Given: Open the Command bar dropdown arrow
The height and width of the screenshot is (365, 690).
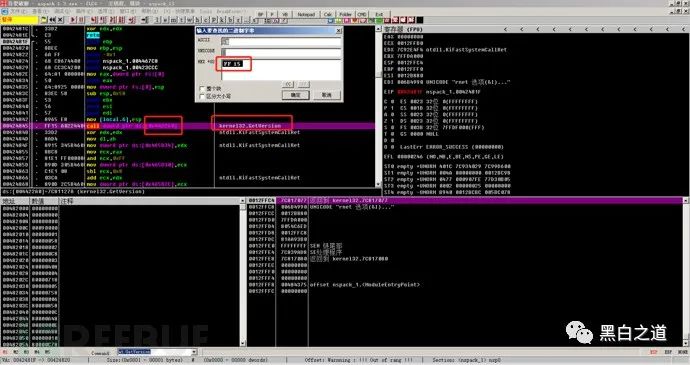Looking at the screenshot, I should (194, 352).
